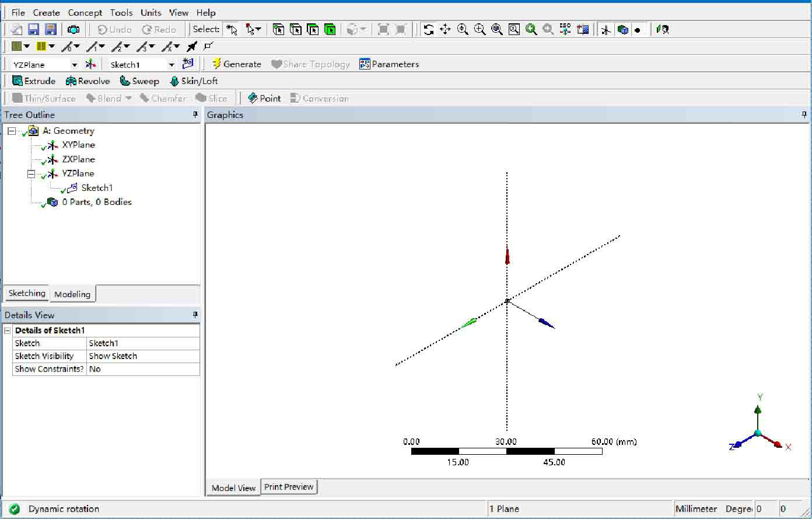Open the Sketch1 active sketch dropdown
This screenshot has width=812, height=519.
171,65
